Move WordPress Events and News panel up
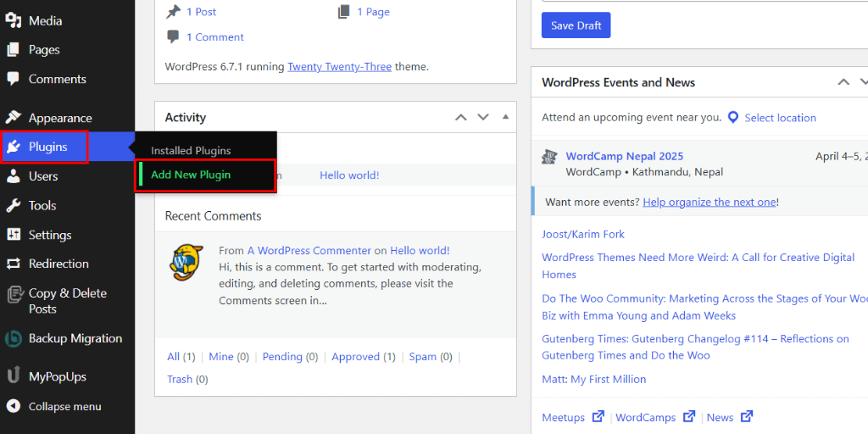The width and height of the screenshot is (868, 434). (x=843, y=82)
